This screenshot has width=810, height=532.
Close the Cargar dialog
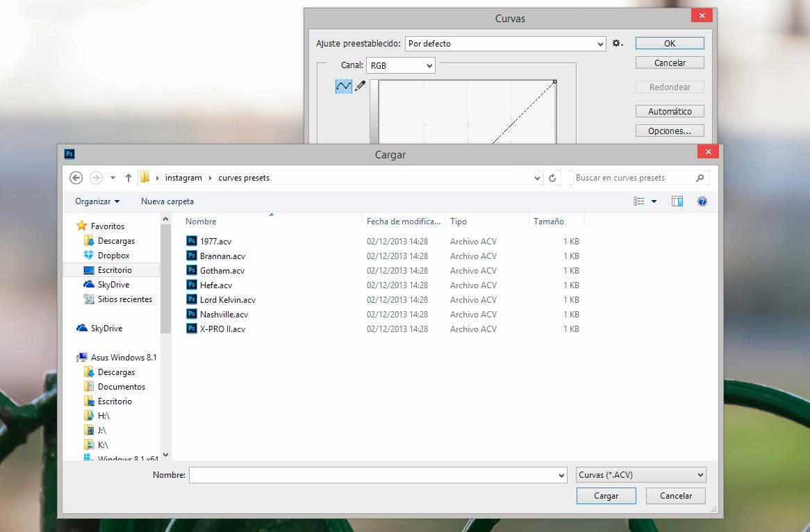click(x=709, y=151)
